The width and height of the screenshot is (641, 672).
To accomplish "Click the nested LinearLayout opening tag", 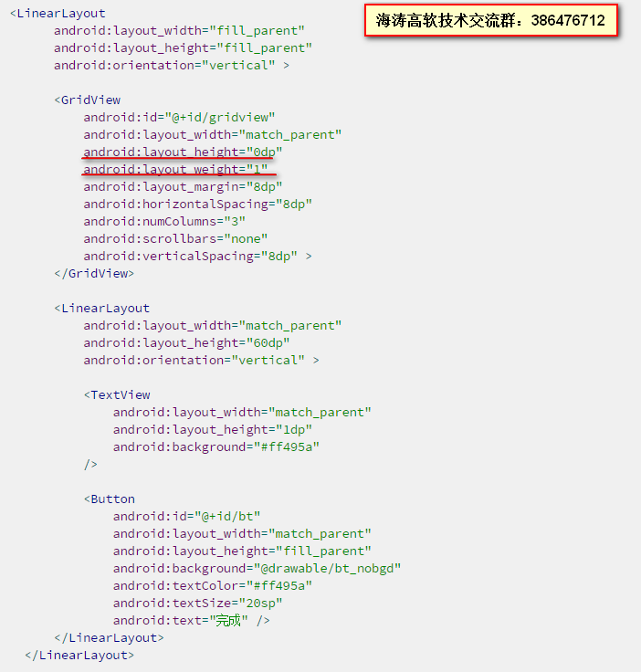I will (x=102, y=308).
